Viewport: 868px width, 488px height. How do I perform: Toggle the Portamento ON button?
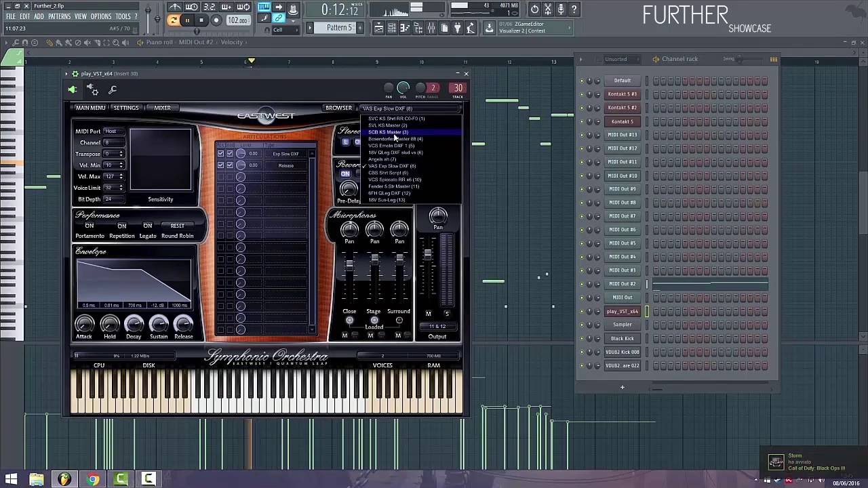click(90, 226)
